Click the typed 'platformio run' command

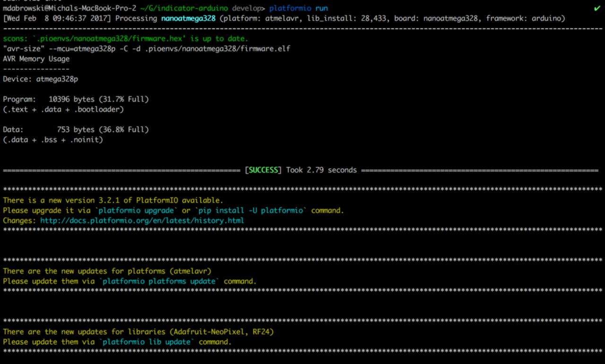coord(298,9)
